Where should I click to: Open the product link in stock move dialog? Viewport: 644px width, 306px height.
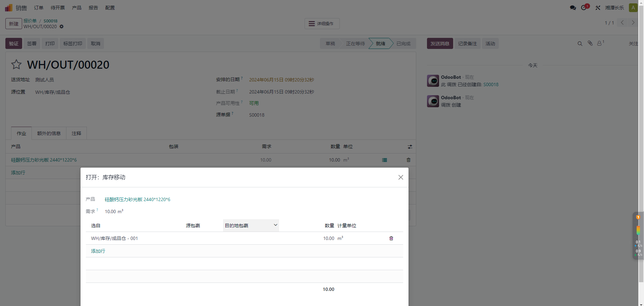click(x=138, y=199)
